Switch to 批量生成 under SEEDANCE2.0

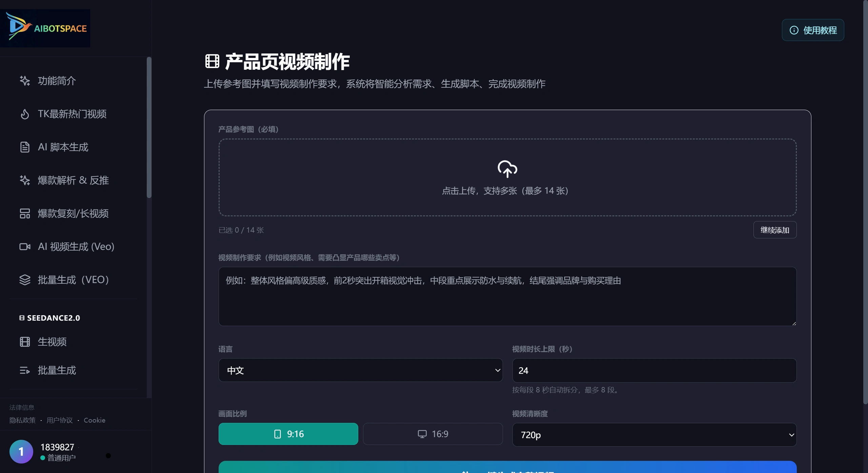point(57,370)
